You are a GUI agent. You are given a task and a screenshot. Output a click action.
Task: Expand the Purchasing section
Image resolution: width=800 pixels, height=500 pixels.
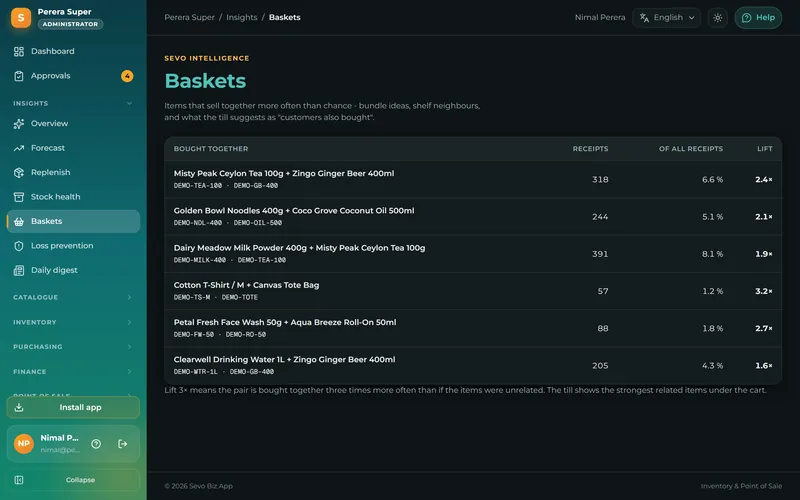click(73, 346)
